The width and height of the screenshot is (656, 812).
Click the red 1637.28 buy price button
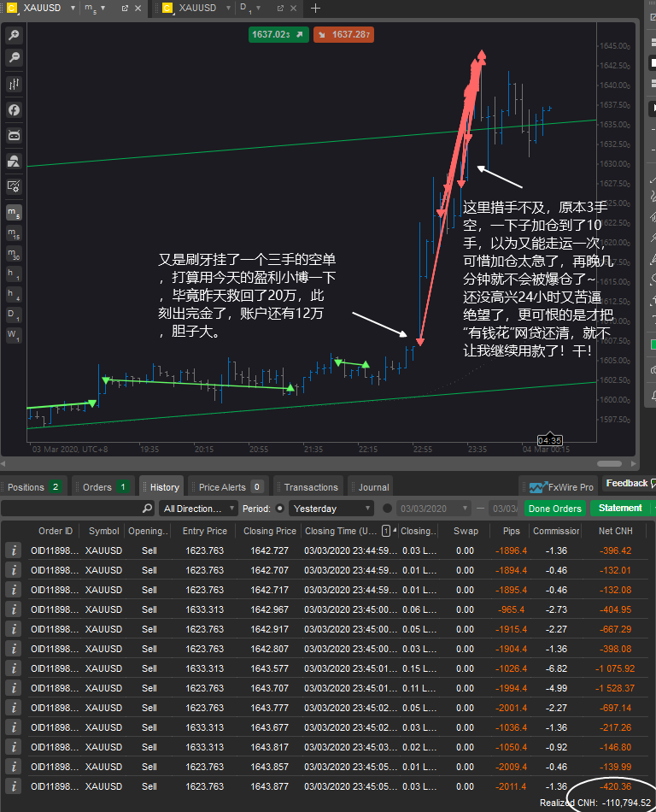pos(343,35)
